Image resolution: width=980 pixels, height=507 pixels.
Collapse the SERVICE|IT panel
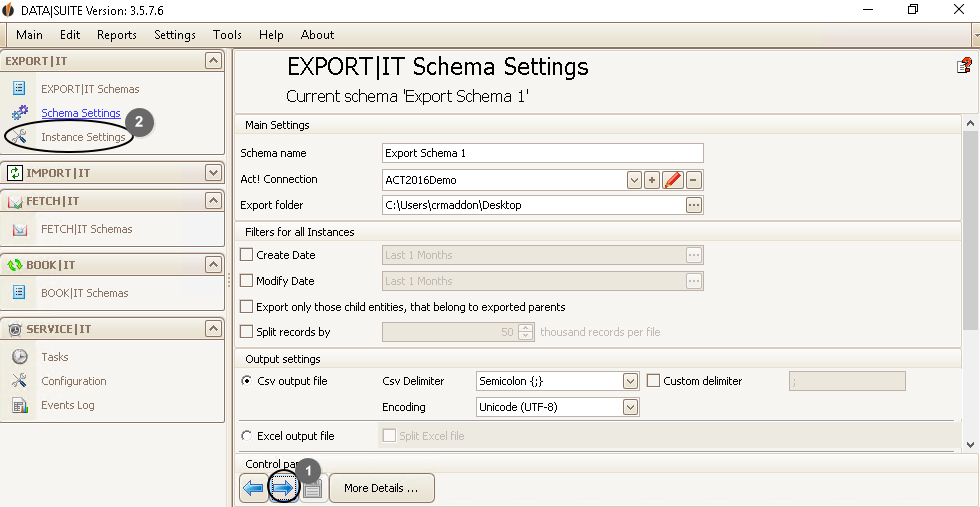(x=213, y=328)
